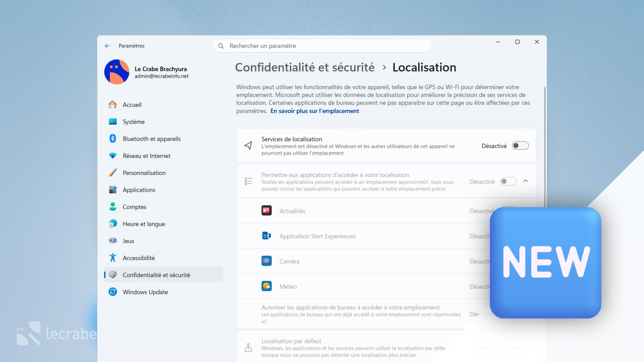Click the search magnifier icon
Image resolution: width=644 pixels, height=362 pixels.
coord(221,46)
